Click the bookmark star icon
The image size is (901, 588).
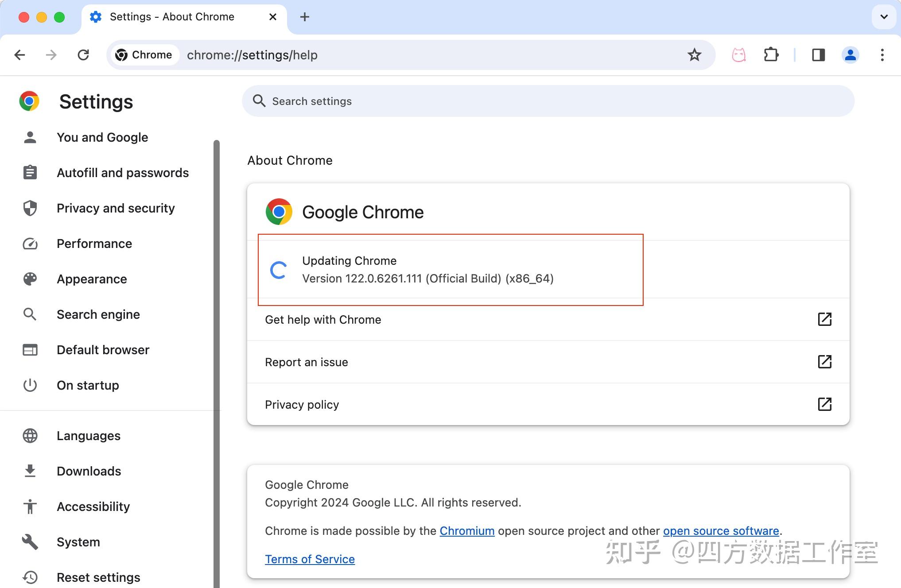(694, 55)
